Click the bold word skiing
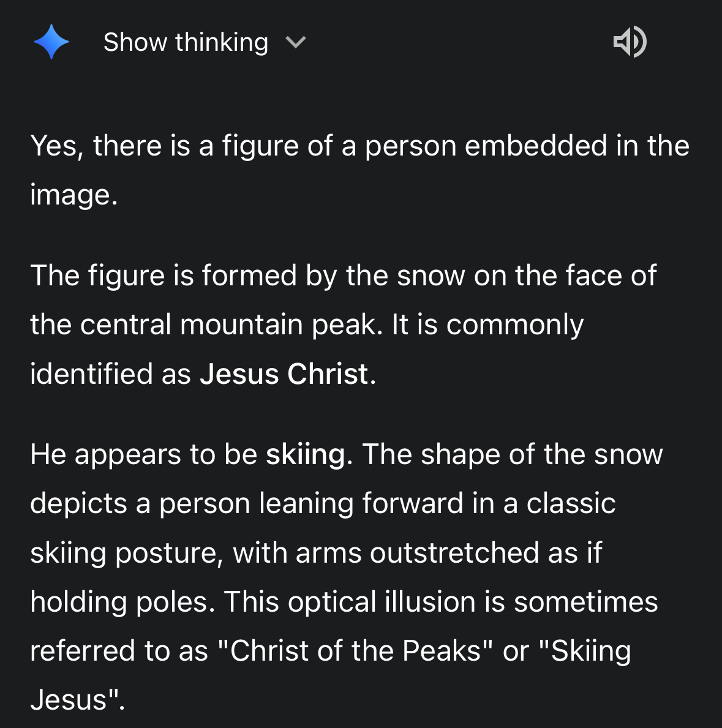The image size is (722, 728). coord(306,454)
